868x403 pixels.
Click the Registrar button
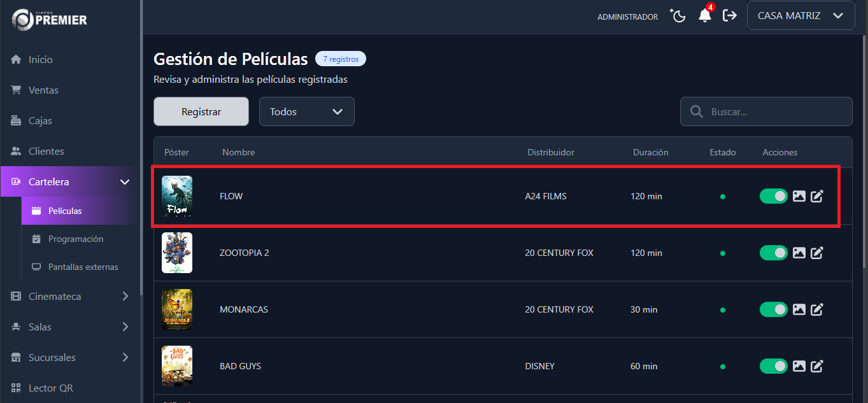(201, 111)
